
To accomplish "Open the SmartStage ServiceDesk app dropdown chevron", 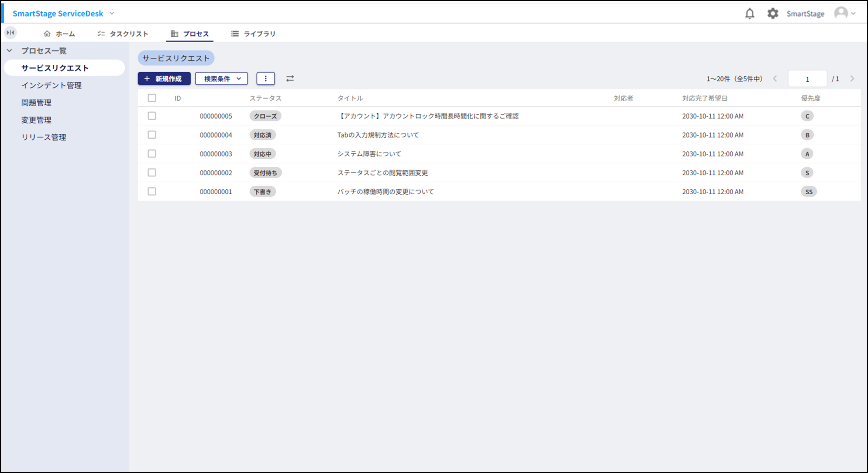I will coord(112,13).
